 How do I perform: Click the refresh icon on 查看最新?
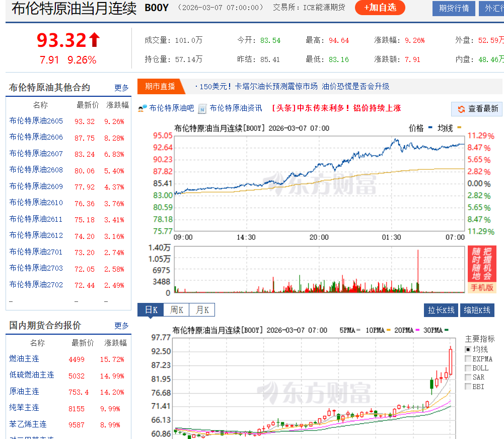coord(462,109)
